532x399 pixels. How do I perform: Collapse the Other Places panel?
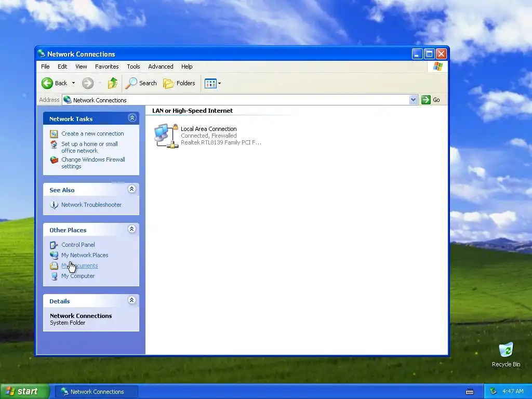tap(131, 229)
